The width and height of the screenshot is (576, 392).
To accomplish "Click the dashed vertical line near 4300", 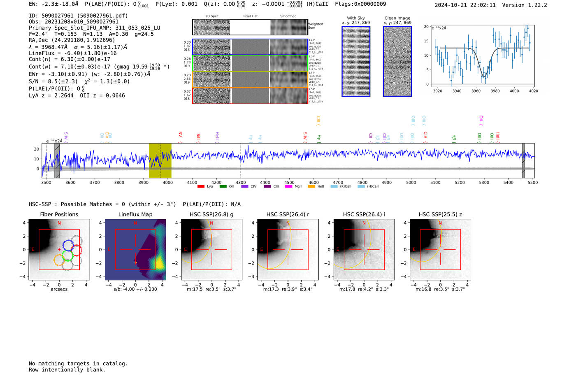I will click(241, 160).
